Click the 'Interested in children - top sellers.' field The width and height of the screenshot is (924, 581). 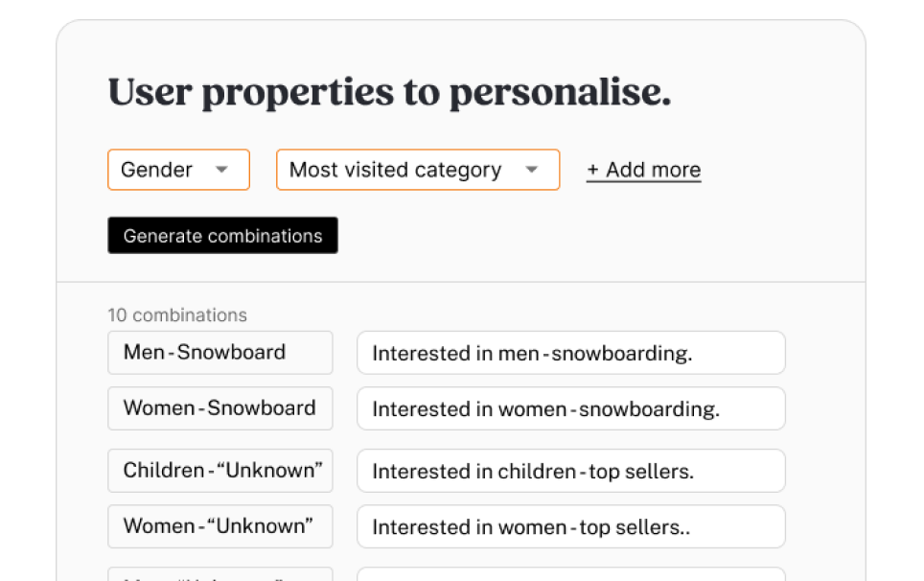coord(570,471)
